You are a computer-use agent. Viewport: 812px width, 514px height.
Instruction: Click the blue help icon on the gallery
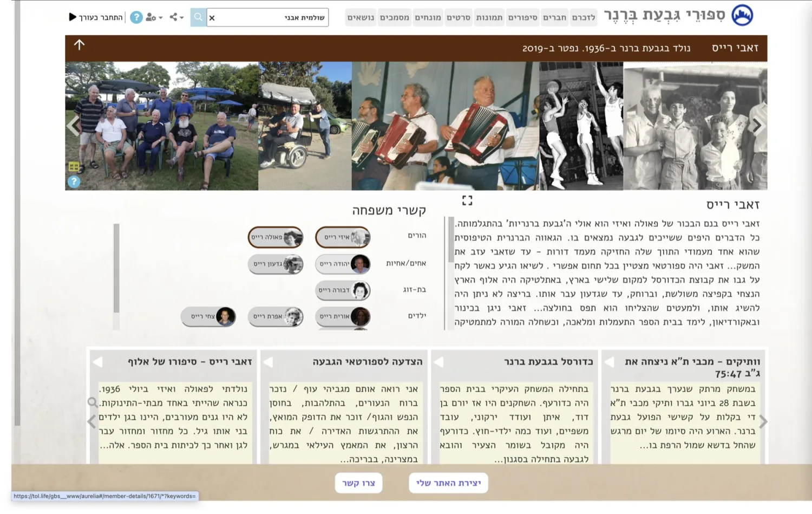tap(74, 182)
